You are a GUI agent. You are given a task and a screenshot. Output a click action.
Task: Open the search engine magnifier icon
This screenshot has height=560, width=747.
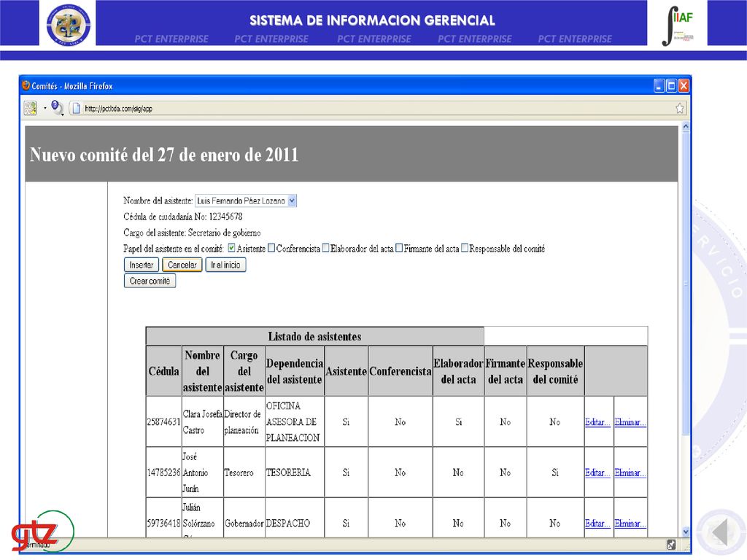[x=57, y=108]
